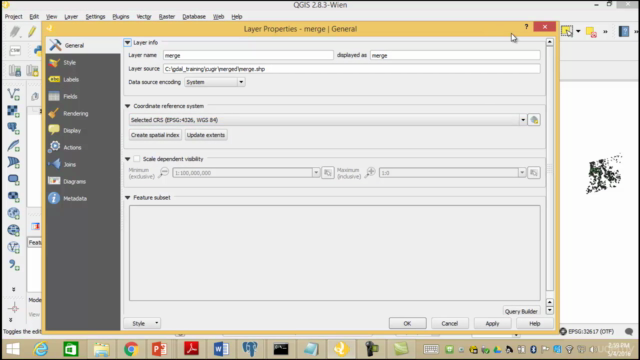This screenshot has height=360, width=640.
Task: Open the Layer menu
Action: (x=71, y=17)
